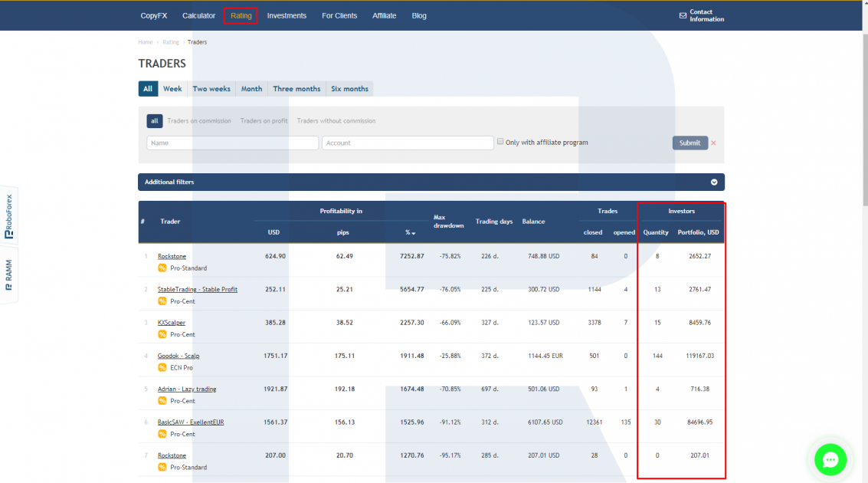This screenshot has width=868, height=483.
Task: Click the Submit button
Action: point(689,143)
